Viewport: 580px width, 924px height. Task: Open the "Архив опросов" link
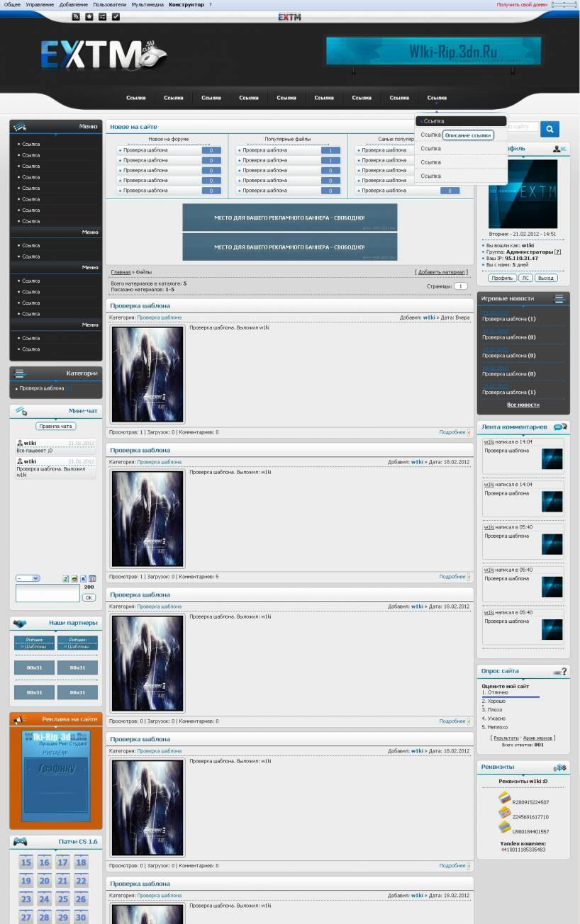pos(538,738)
